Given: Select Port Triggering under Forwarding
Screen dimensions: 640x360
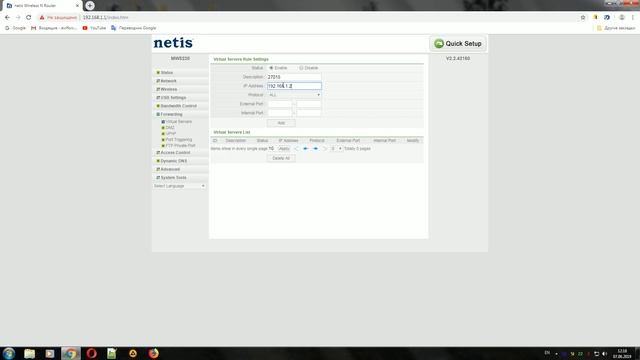Looking at the screenshot, I should click(x=179, y=140).
